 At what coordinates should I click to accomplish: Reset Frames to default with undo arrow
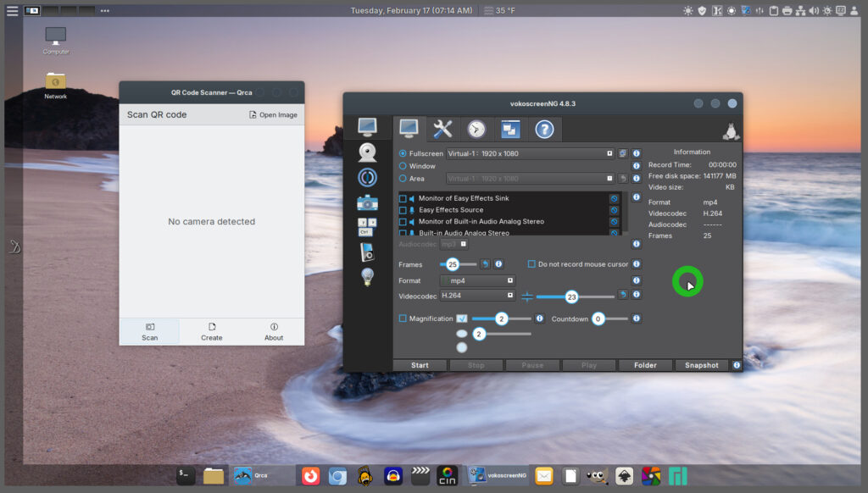[485, 264]
